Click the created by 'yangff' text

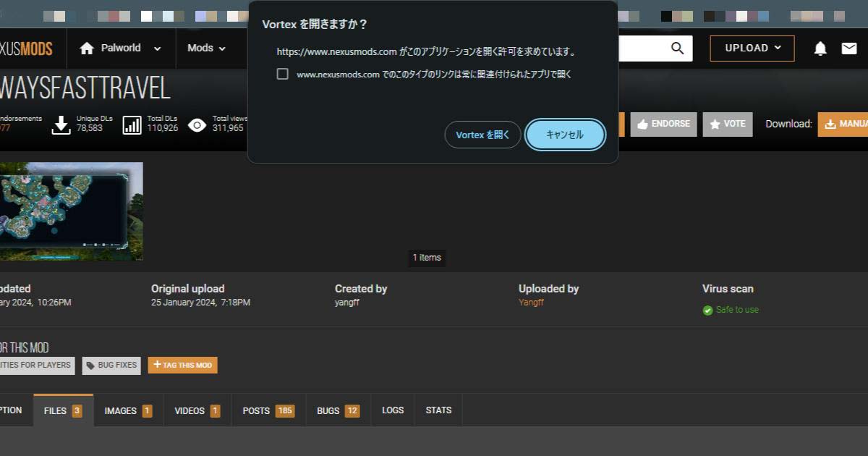[347, 303]
